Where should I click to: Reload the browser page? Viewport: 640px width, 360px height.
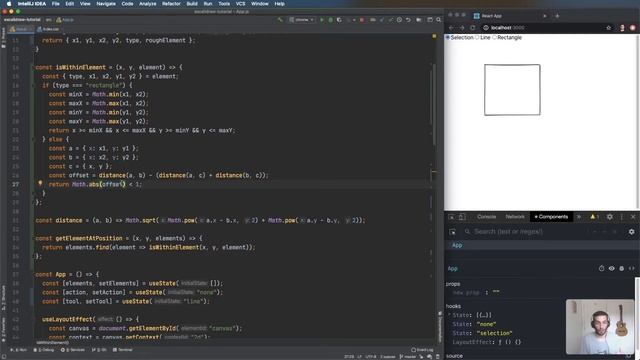coord(473,28)
